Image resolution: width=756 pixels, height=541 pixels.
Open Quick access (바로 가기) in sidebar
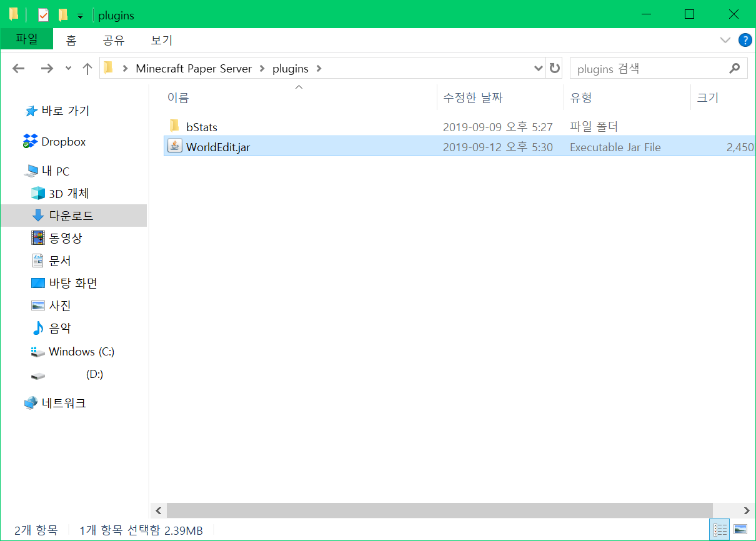tap(66, 111)
